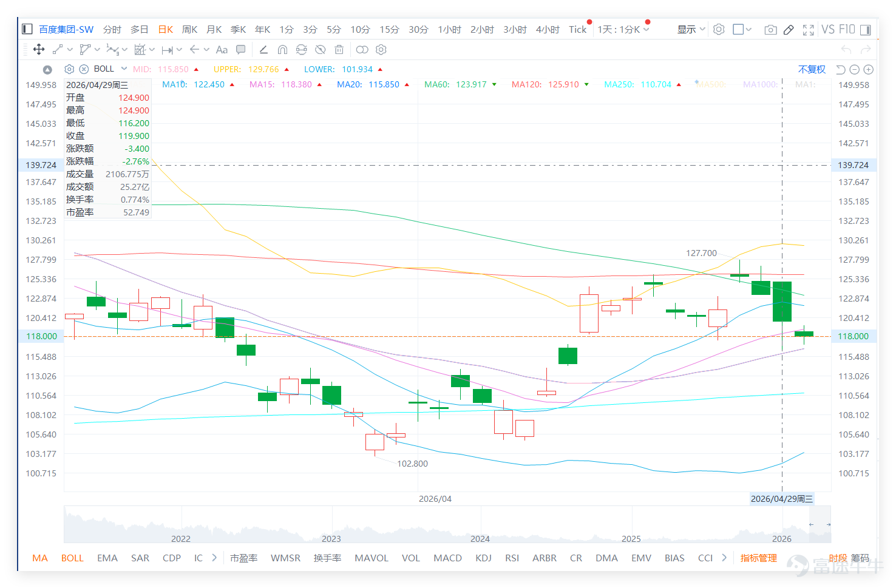This screenshot has height=588, width=896.
Task: Reset chart zoom with the rotate icon
Action: [x=841, y=70]
